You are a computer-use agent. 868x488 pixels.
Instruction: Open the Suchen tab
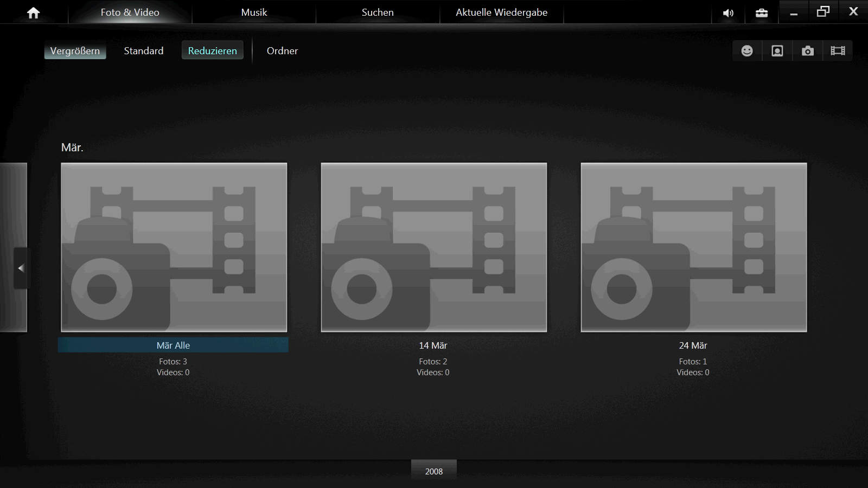coord(378,12)
